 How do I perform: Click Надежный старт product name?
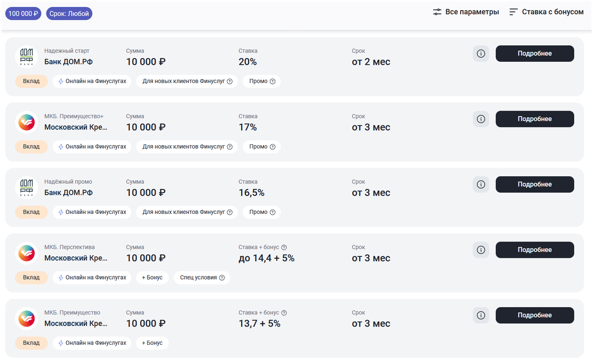[67, 51]
